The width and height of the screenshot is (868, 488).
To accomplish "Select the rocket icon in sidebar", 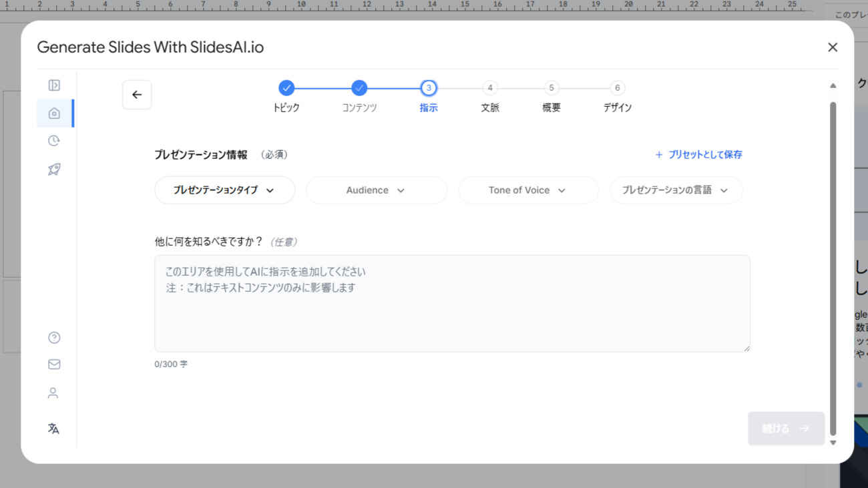I will [x=53, y=169].
